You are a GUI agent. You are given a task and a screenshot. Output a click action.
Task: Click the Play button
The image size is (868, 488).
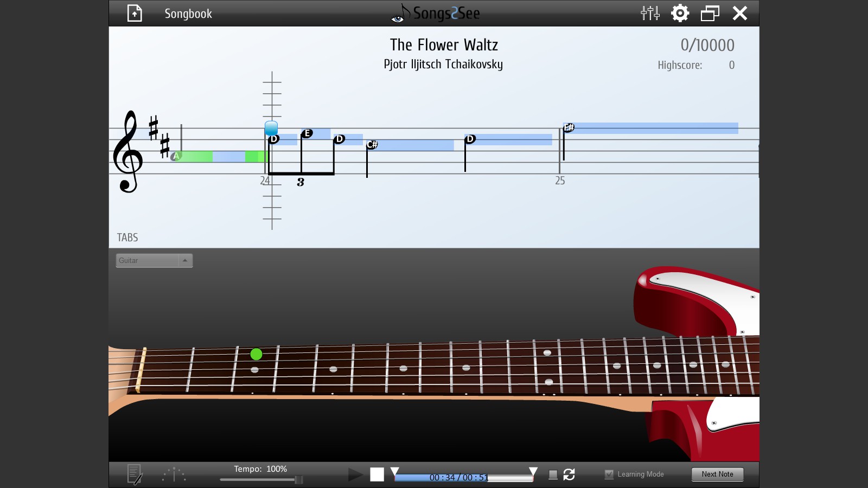coord(355,474)
